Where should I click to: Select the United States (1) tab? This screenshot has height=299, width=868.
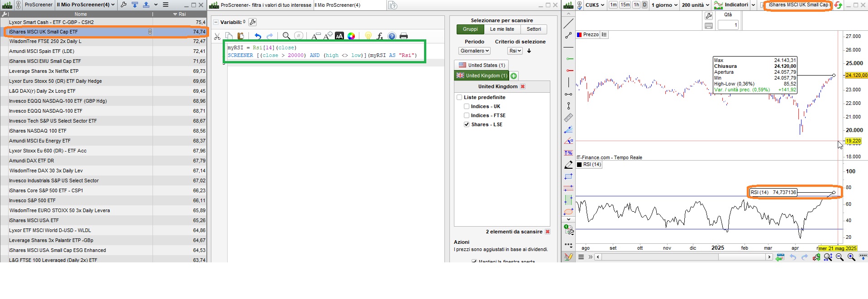point(482,65)
